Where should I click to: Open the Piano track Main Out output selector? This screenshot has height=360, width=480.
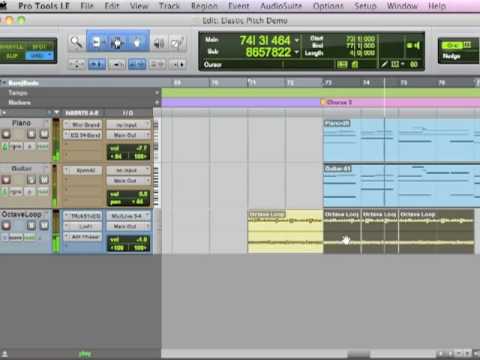coord(128,135)
